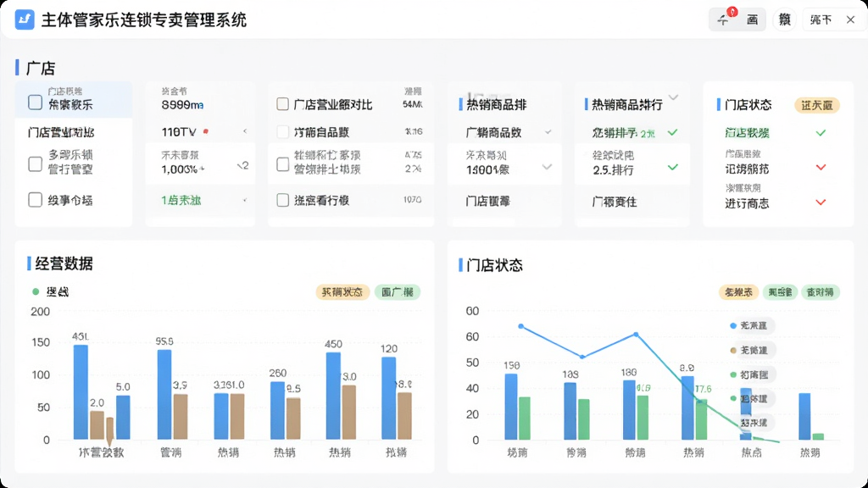Tick checkbox in highlighted blue first row
This screenshot has width=868, height=488.
pos(35,102)
